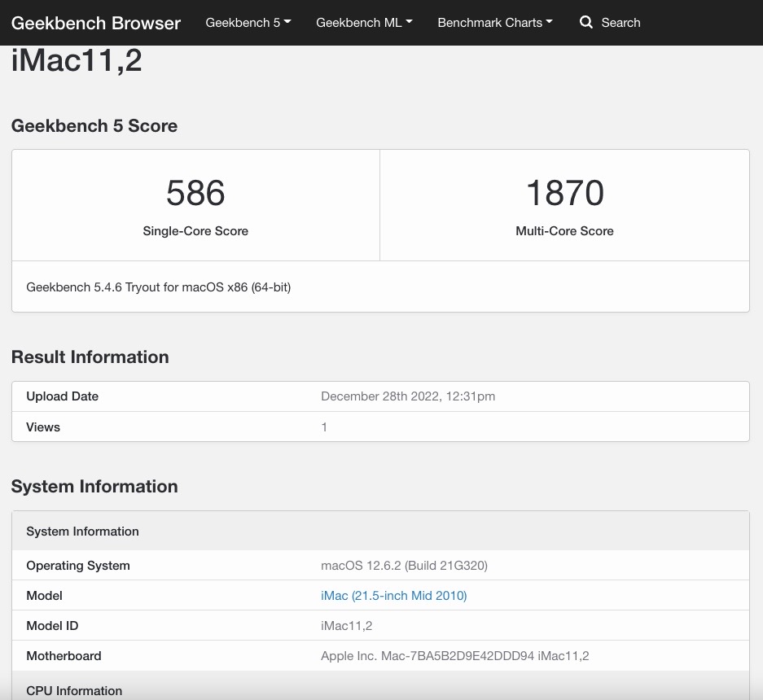Click the macOS 12.6.2 (Build 21G320) value
The height and width of the screenshot is (700, 763).
[x=404, y=565]
